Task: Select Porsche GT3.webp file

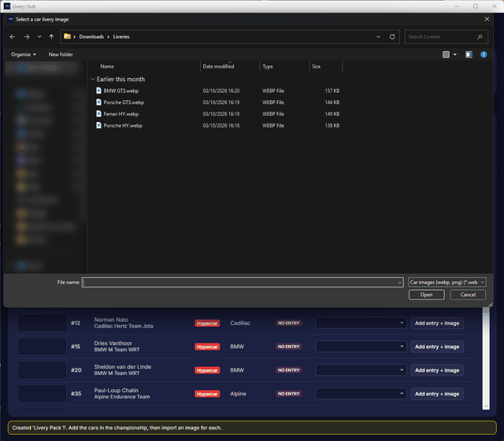Action: (124, 102)
